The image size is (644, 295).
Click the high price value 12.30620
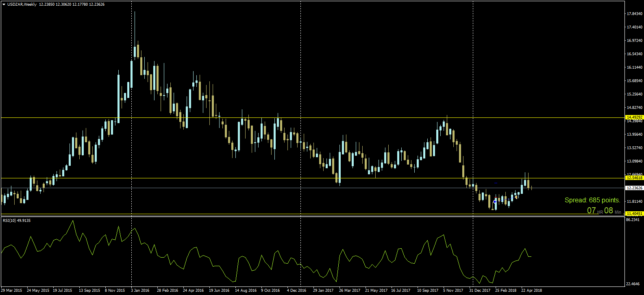click(63, 4)
